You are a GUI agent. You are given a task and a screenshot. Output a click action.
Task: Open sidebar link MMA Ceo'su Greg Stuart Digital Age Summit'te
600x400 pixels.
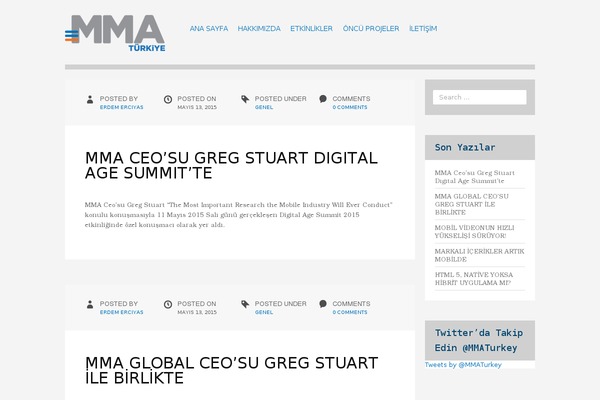point(474,177)
